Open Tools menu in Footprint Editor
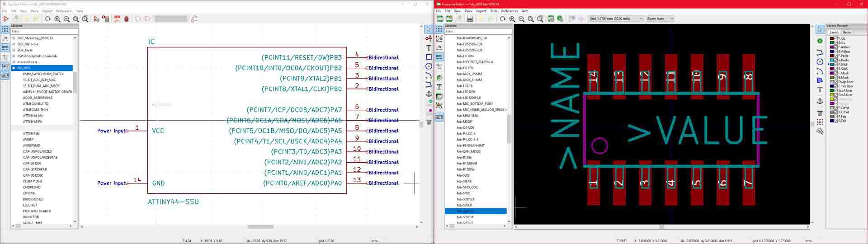868x244 pixels. point(494,11)
